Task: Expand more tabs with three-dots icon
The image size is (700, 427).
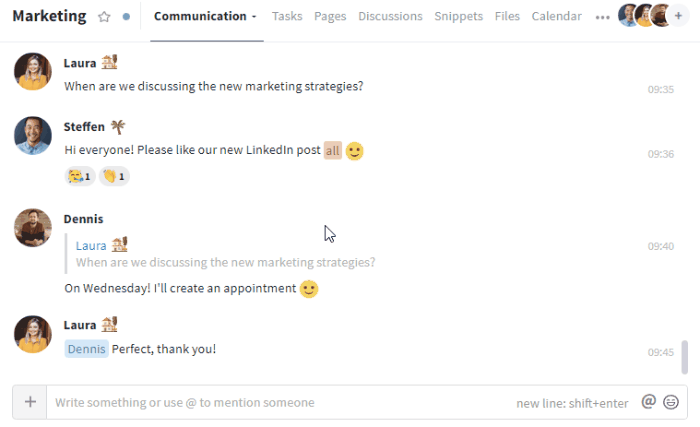Action: (x=602, y=17)
